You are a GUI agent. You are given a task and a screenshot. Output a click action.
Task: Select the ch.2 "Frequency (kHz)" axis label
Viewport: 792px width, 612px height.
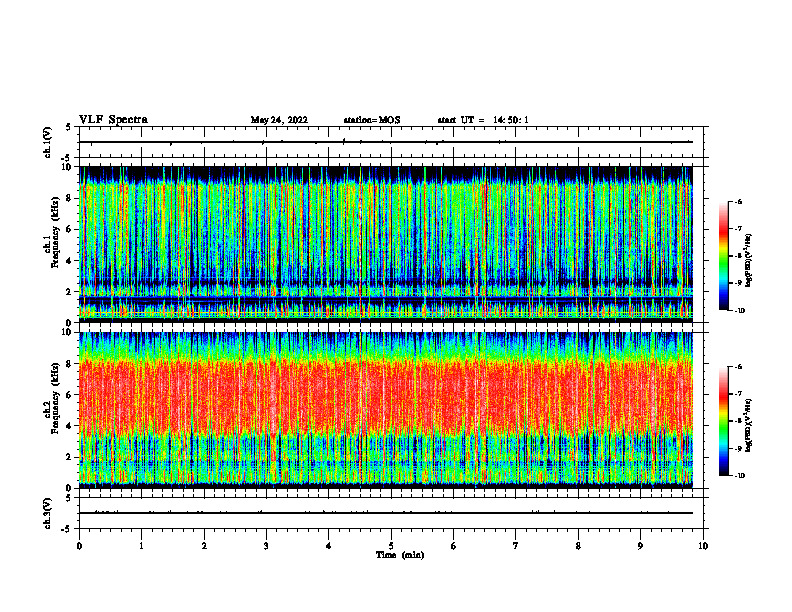[55, 397]
